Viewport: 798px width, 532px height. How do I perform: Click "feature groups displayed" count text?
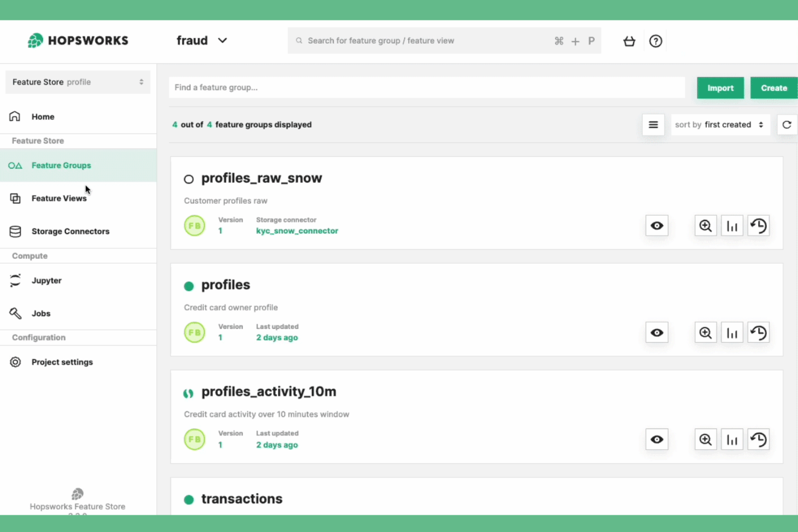pyautogui.click(x=263, y=125)
